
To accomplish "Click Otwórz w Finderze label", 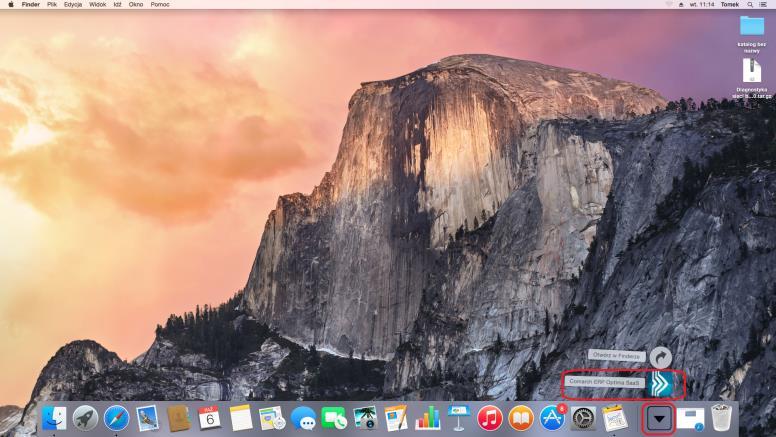I will [x=617, y=355].
